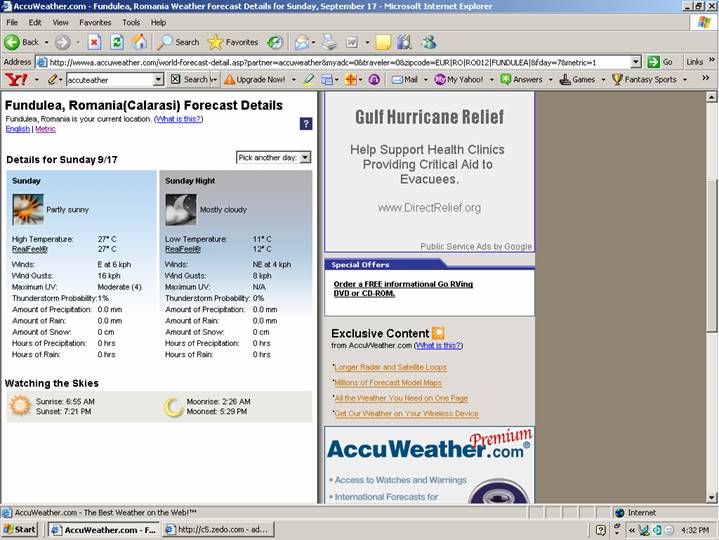Click the Upgrade Now! warning button
This screenshot has width=719, height=540.
click(x=255, y=80)
